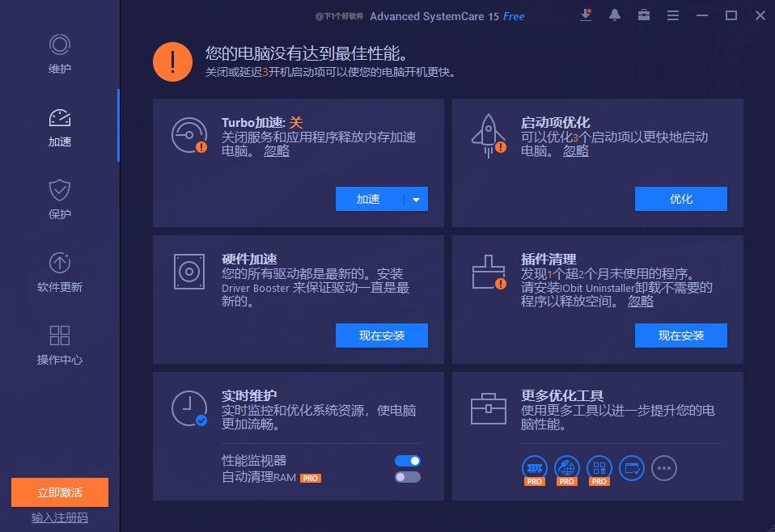
Task: Click the 实时维护 card title
Action: tap(249, 395)
